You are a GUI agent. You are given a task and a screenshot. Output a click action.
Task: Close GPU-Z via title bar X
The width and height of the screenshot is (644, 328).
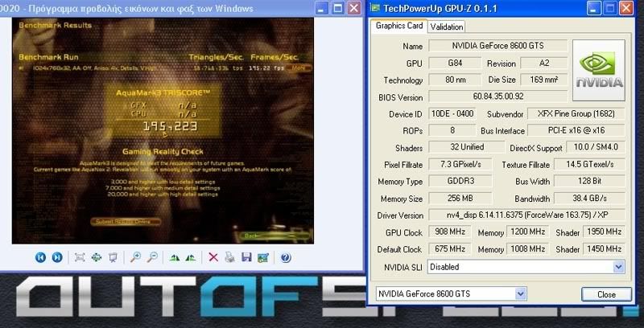coord(626,8)
